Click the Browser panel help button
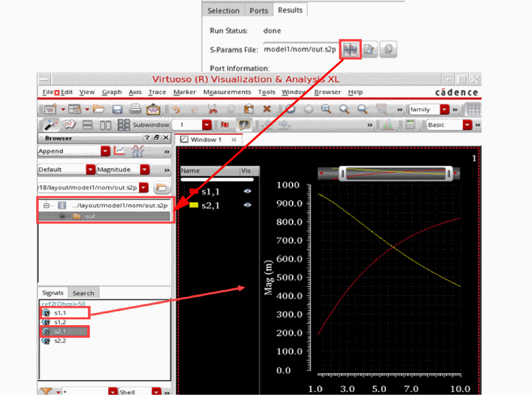 [147, 138]
